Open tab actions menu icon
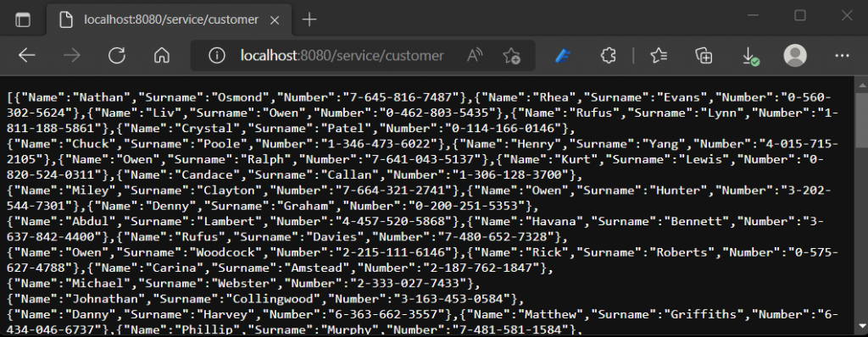Viewport: 868px width, 337px height. 23,20
